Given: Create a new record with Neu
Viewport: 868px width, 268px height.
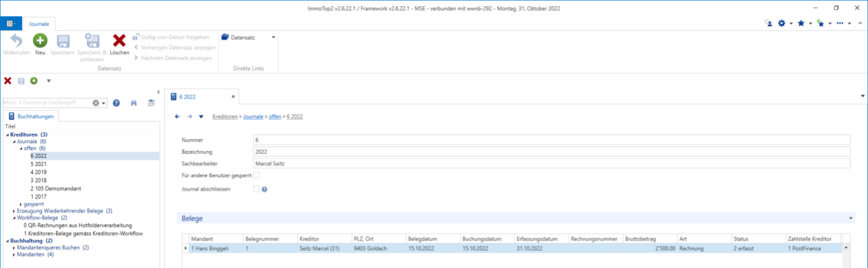Looking at the screenshot, I should (40, 45).
